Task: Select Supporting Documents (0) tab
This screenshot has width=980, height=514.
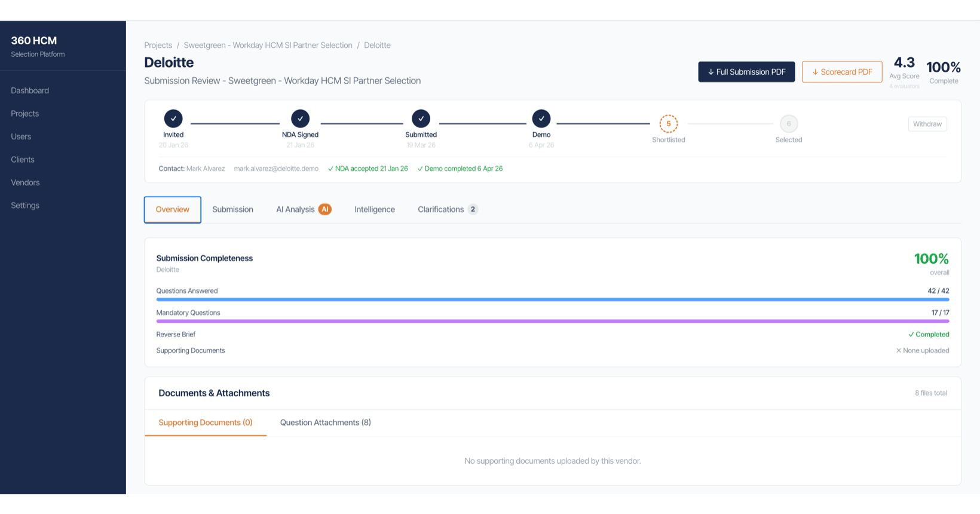Action: (206, 423)
